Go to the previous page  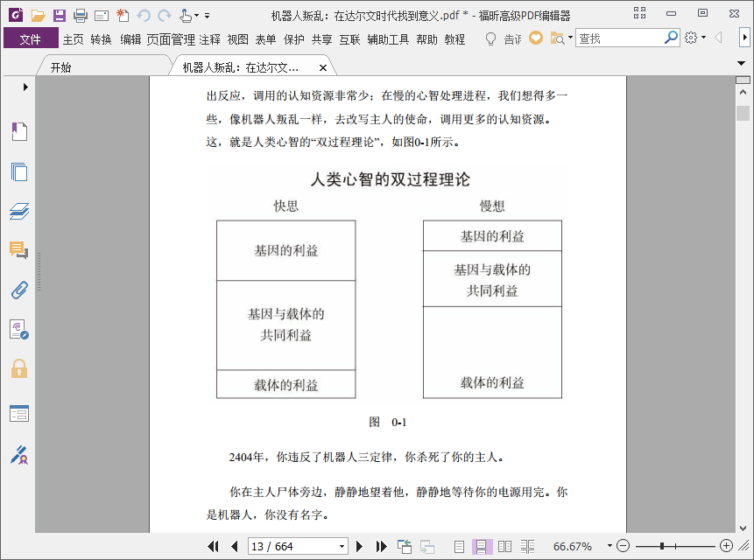pyautogui.click(x=234, y=546)
